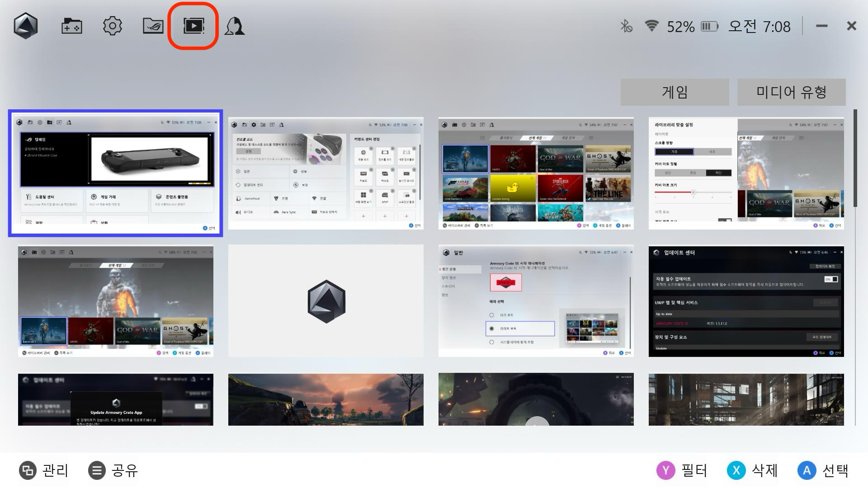Open the user profile icon
Image resolution: width=868 pixels, height=488 pixels.
tap(235, 26)
